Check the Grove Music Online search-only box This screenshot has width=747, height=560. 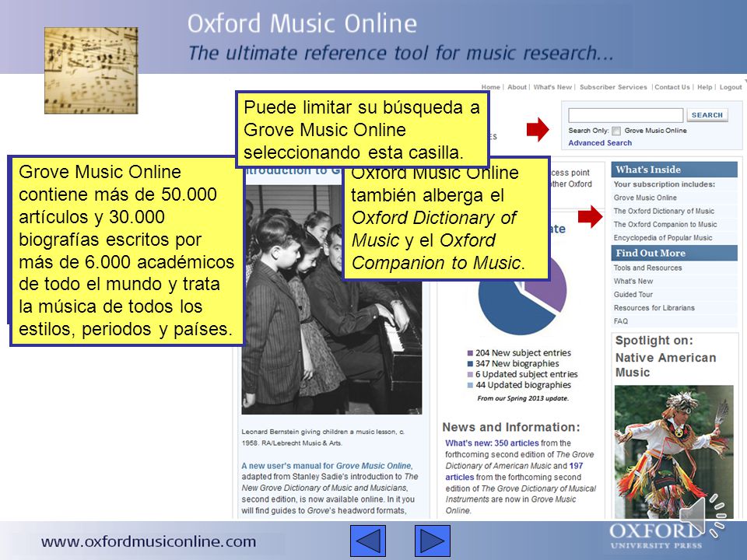pyautogui.click(x=616, y=131)
